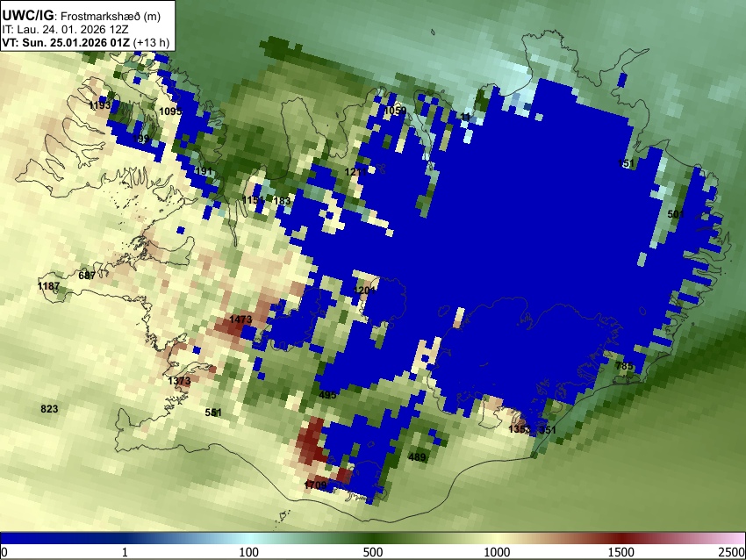Click the 1709 value on the map
The image size is (746, 560).
[x=315, y=485]
